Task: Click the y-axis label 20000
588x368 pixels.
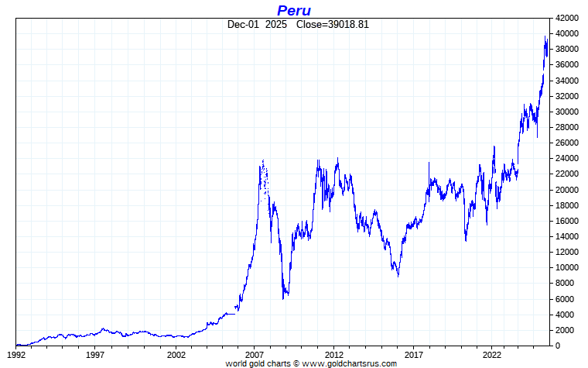Action: pos(566,190)
